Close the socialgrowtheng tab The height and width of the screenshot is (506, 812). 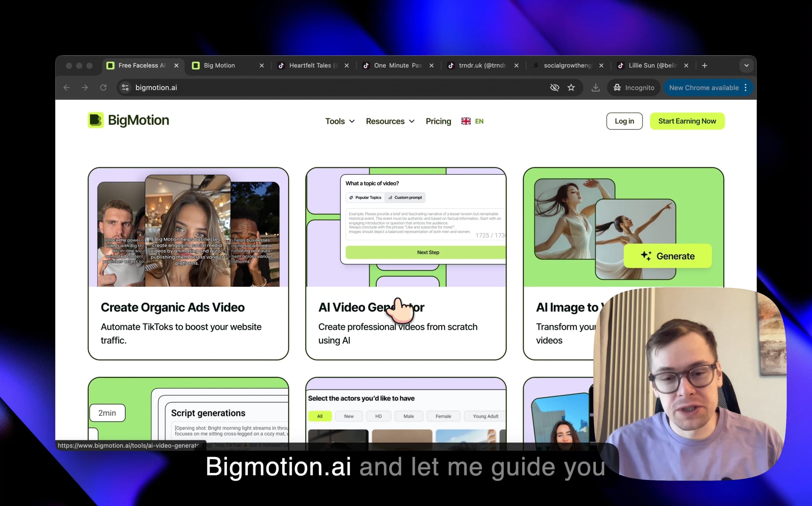point(601,66)
